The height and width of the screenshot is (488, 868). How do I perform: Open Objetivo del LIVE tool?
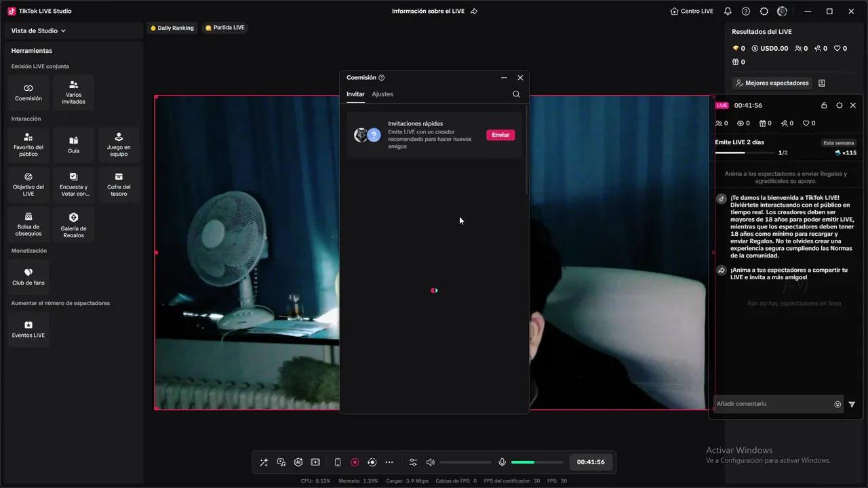(x=28, y=184)
